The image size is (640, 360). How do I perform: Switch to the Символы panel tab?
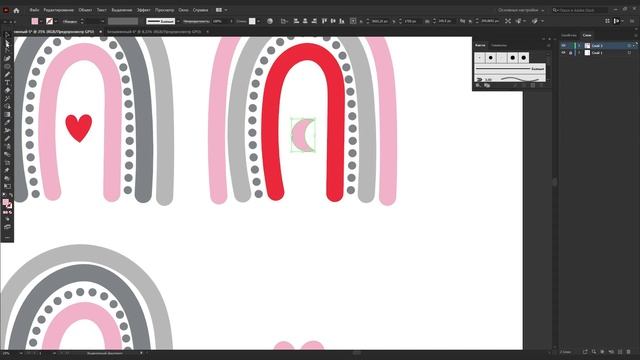point(498,45)
